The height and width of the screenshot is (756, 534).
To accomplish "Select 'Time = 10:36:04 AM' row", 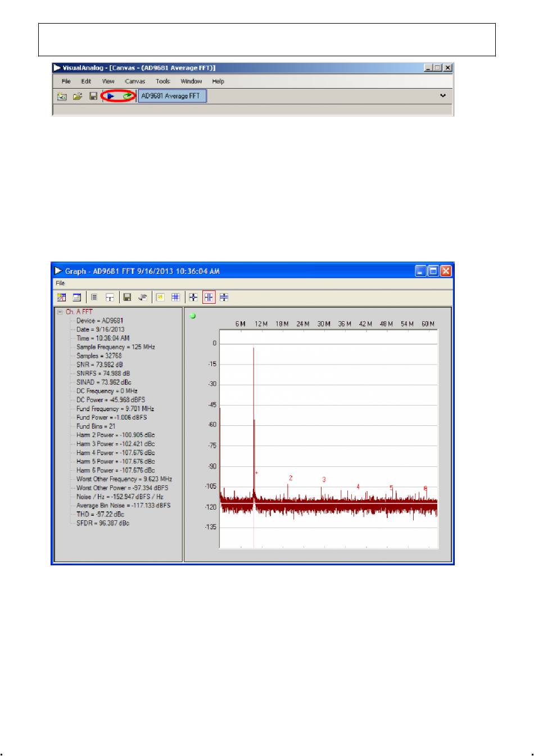I will (103, 338).
